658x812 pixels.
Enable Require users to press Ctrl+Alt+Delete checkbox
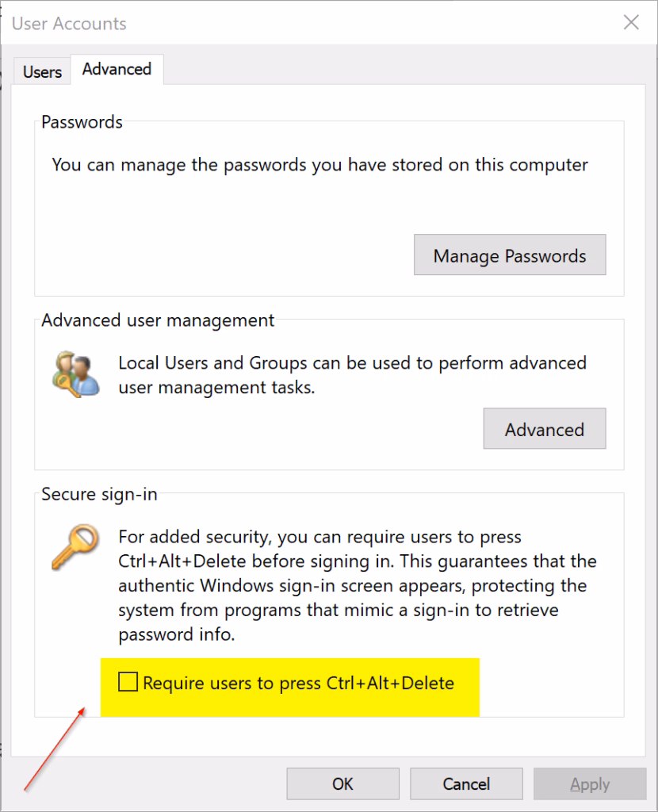(x=128, y=682)
